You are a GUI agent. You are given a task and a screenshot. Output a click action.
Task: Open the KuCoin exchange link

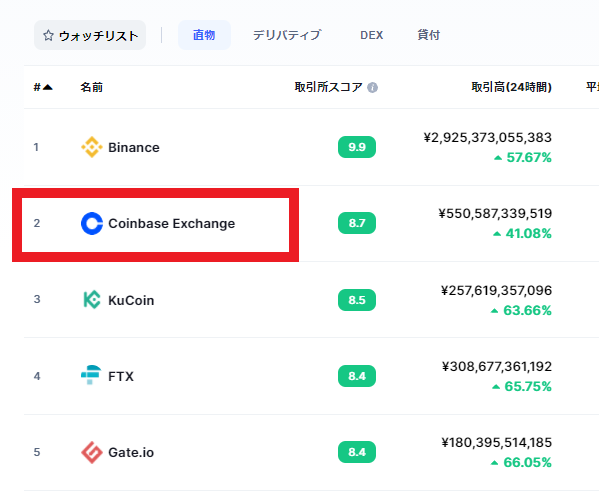pos(131,300)
